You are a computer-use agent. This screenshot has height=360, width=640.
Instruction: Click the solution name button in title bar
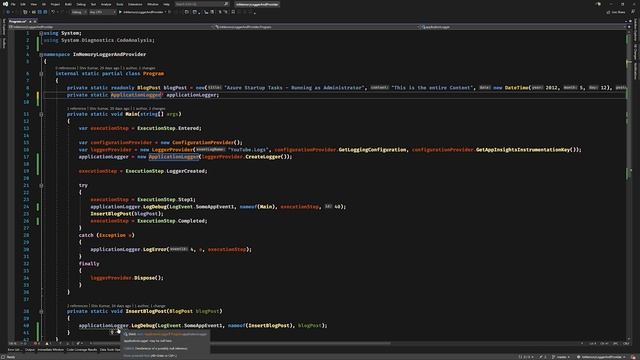click(x=257, y=4)
